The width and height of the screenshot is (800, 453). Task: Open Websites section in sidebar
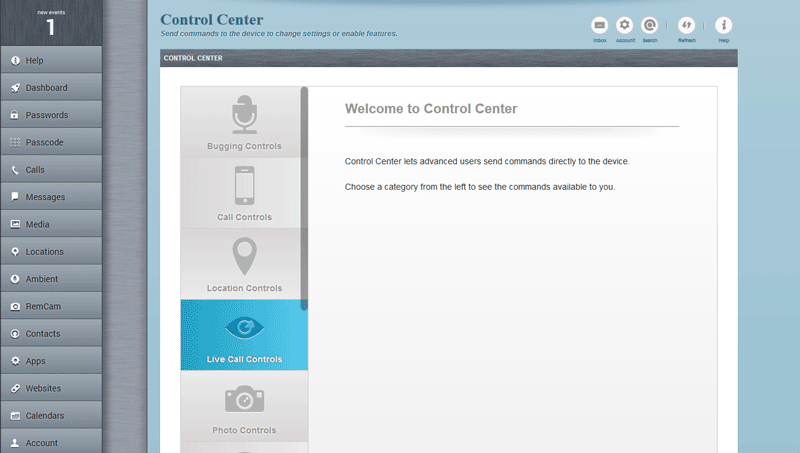(51, 388)
